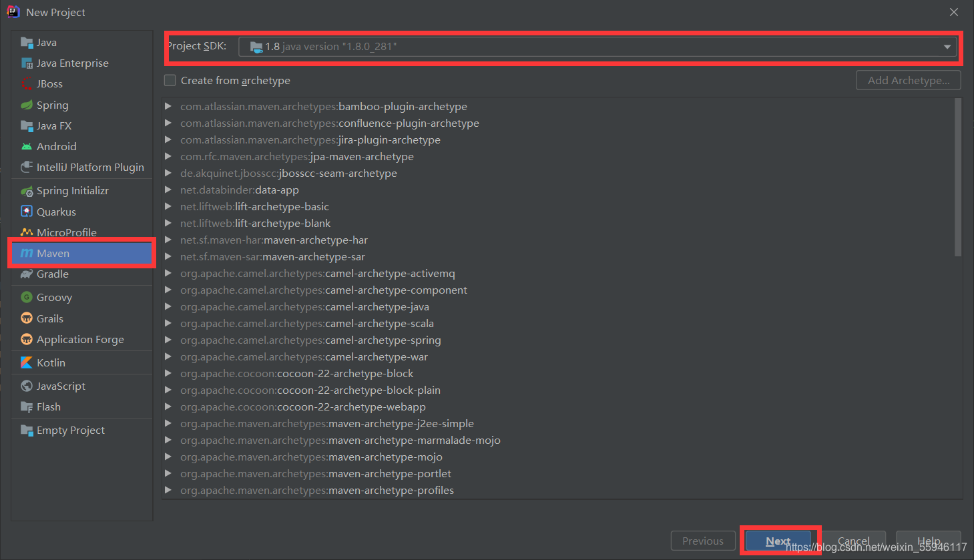Click Add Archetype button

pyautogui.click(x=909, y=80)
